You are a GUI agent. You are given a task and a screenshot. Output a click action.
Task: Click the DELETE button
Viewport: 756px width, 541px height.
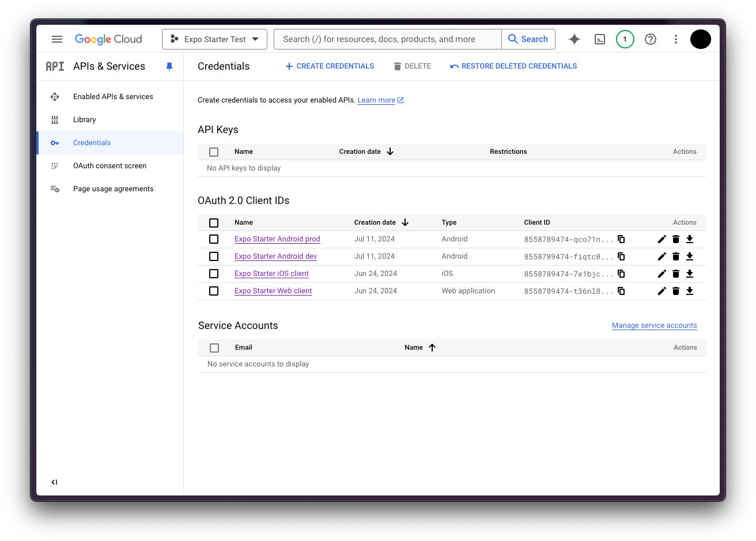click(412, 66)
